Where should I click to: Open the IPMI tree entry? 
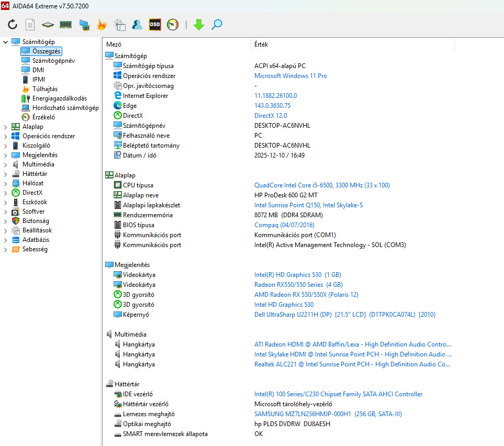[39, 80]
